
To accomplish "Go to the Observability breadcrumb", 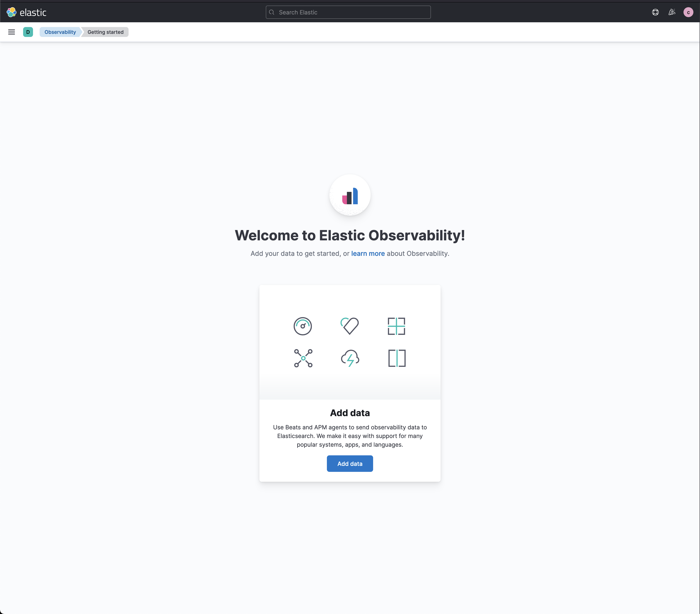I will tap(60, 32).
